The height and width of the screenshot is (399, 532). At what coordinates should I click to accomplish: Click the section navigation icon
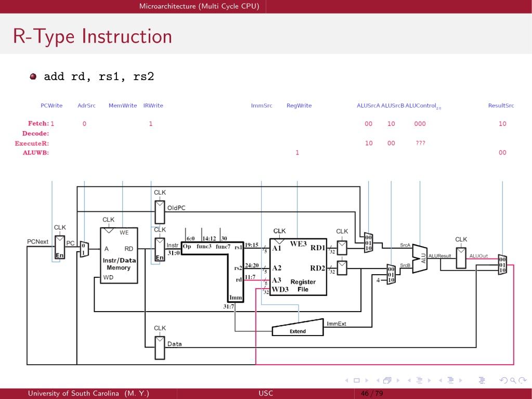point(450,380)
